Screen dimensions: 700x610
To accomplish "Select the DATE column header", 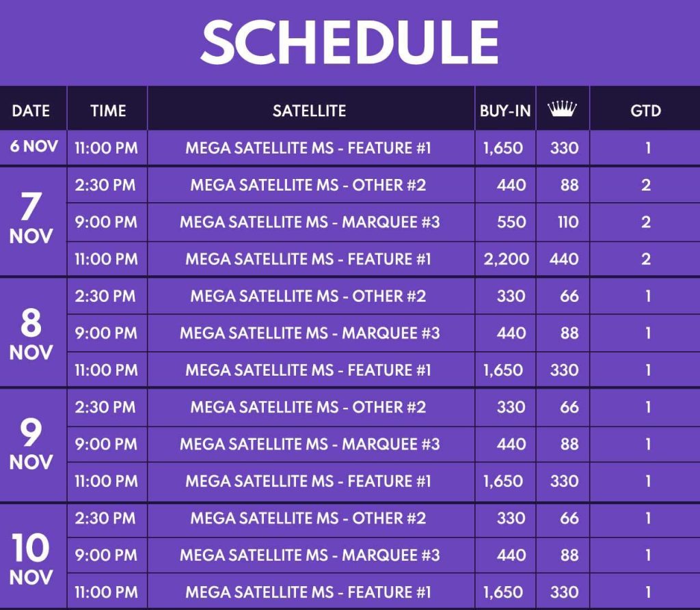I will (x=31, y=110).
